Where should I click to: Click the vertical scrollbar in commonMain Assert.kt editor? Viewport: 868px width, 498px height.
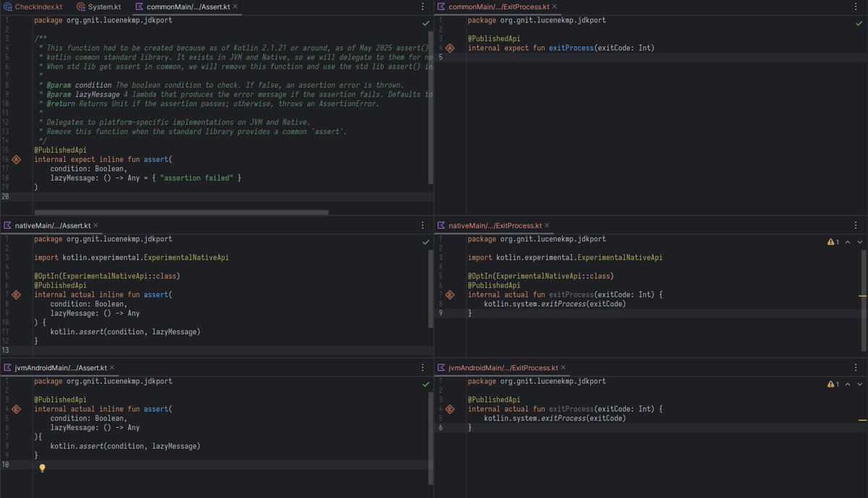(431, 107)
